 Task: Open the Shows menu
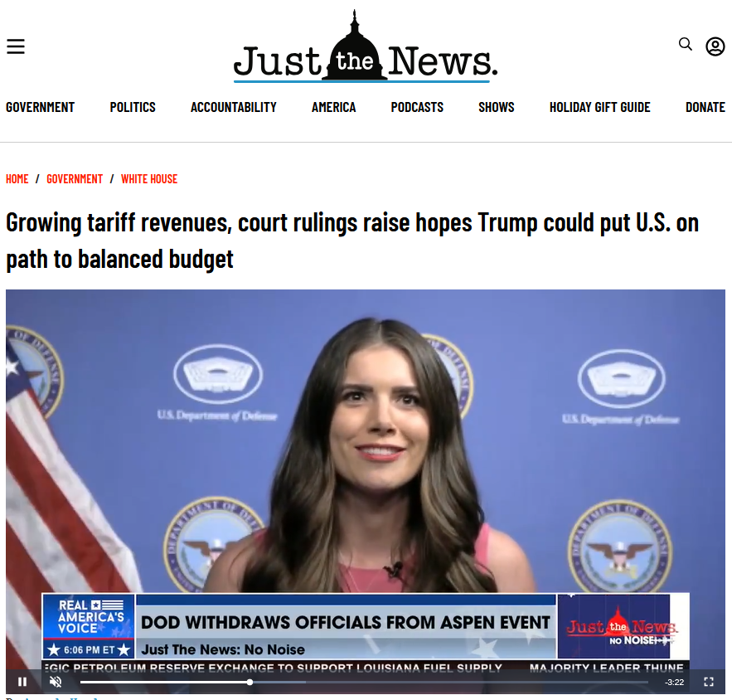click(x=497, y=107)
